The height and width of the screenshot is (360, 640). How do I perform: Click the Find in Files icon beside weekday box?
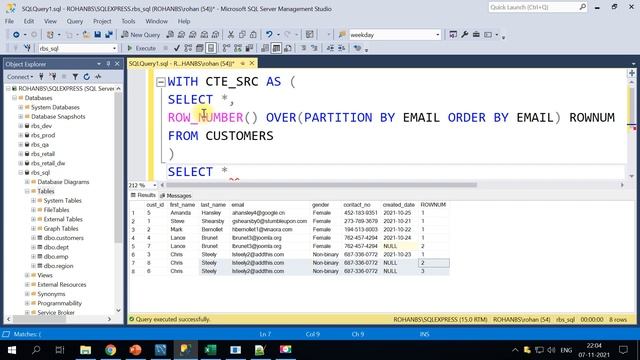(x=342, y=35)
